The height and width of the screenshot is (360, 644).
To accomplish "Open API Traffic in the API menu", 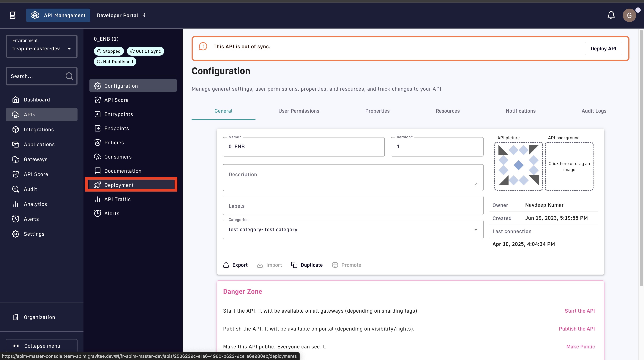I will (117, 199).
